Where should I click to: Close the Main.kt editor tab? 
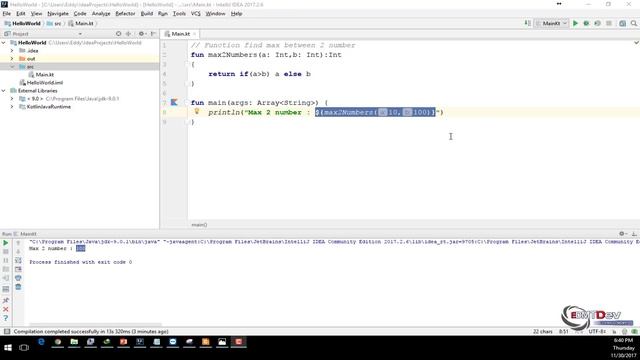pos(195,34)
